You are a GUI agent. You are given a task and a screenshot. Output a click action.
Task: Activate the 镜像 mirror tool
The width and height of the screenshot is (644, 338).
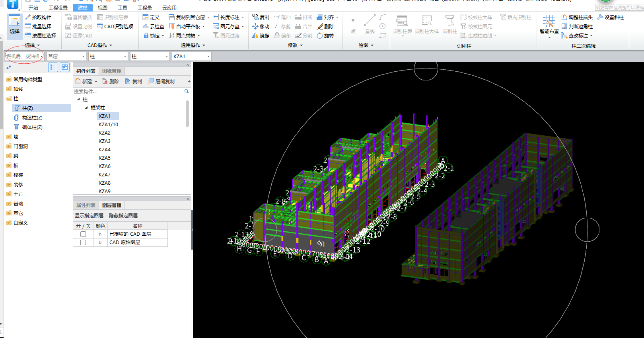(x=261, y=35)
